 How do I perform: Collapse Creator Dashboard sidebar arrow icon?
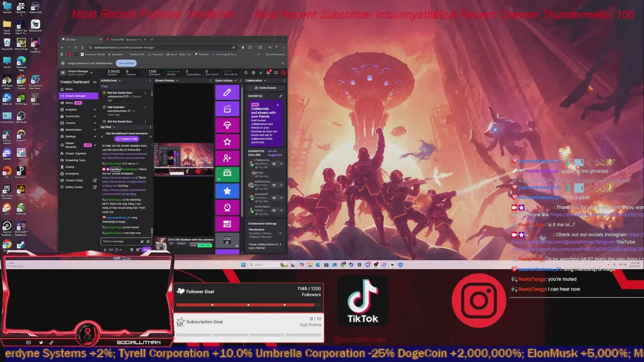[95, 82]
